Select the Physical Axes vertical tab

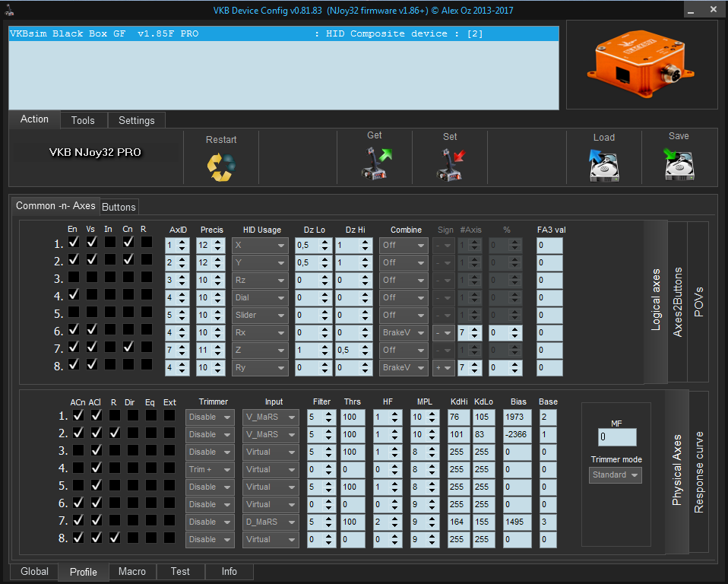(x=677, y=471)
